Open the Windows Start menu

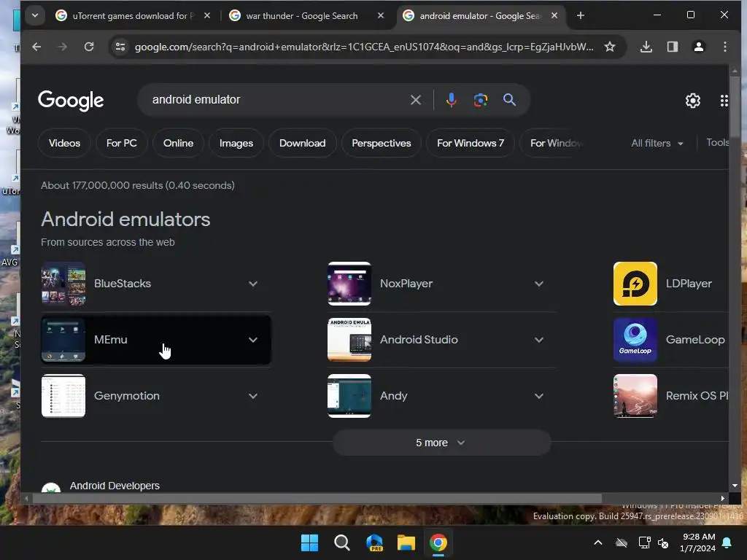(309, 542)
